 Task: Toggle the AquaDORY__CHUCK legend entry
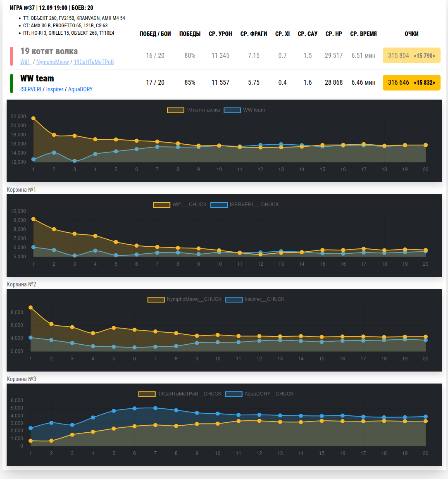(x=260, y=394)
